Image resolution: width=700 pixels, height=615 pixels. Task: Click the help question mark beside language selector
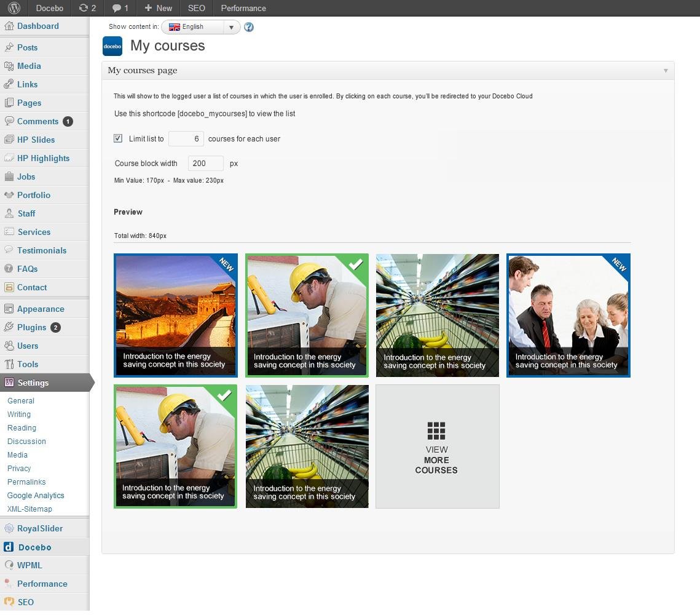point(248,27)
